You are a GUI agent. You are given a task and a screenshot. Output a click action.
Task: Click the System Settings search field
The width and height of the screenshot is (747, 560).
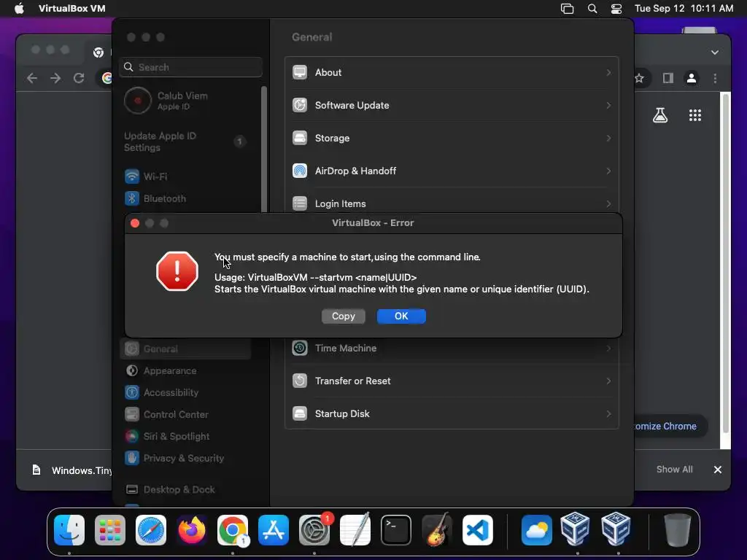(190, 67)
